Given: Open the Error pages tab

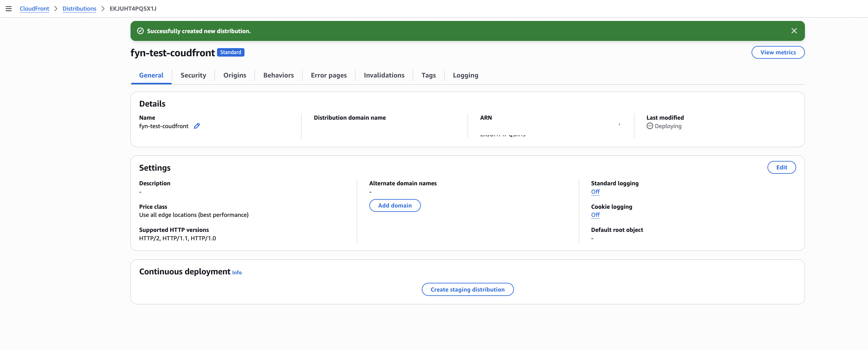Looking at the screenshot, I should coord(328,75).
